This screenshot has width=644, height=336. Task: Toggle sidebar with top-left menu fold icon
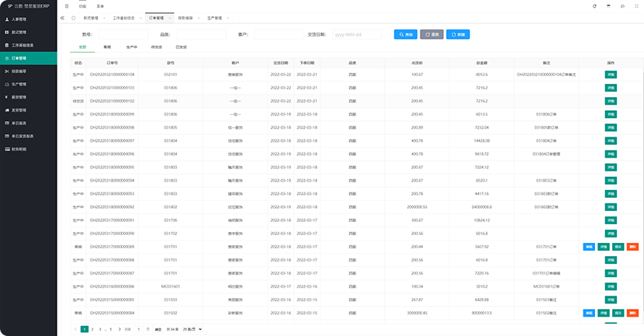(x=67, y=6)
